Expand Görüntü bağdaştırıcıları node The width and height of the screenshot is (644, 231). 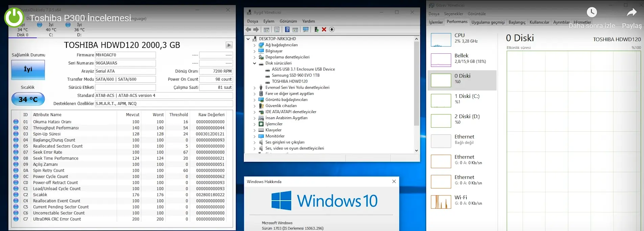(x=255, y=100)
